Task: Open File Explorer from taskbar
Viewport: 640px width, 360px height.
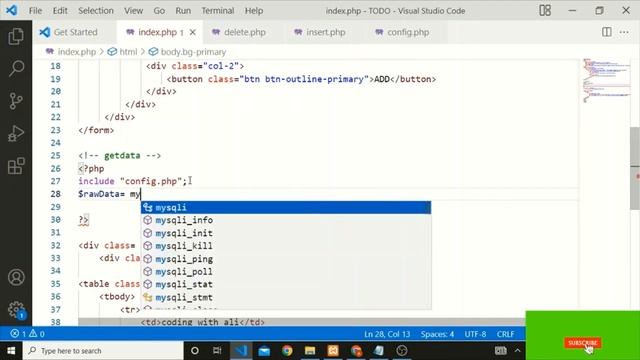Action: pyautogui.click(x=310, y=351)
